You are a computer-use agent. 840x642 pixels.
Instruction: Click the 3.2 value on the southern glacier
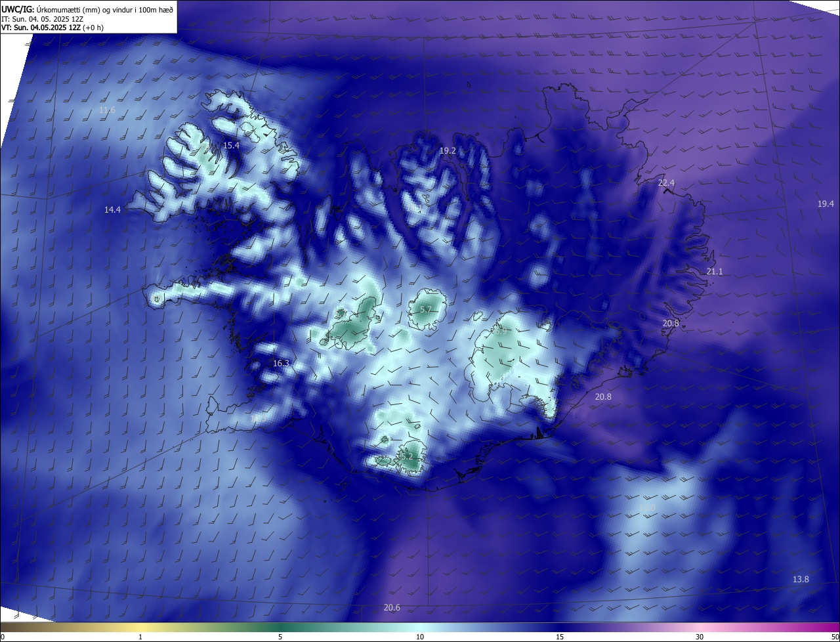pyautogui.click(x=406, y=456)
